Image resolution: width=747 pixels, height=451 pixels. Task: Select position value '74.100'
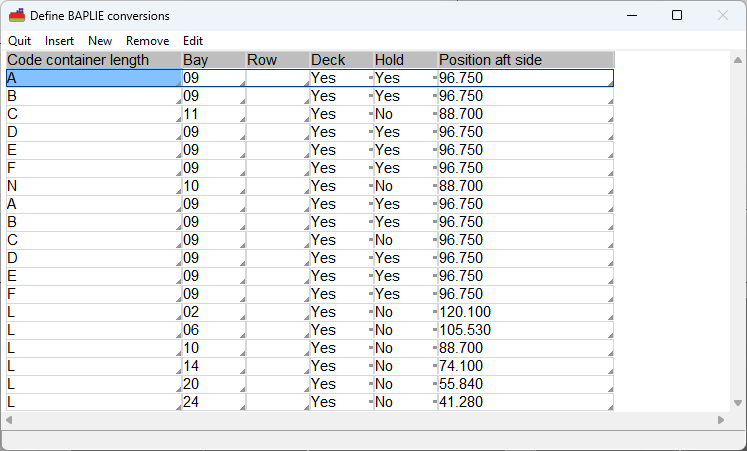click(526, 366)
